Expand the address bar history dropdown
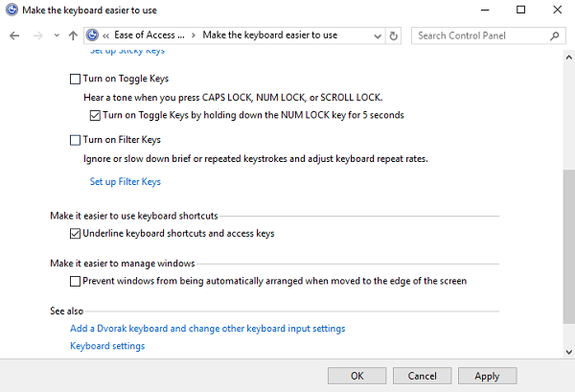 pos(375,35)
